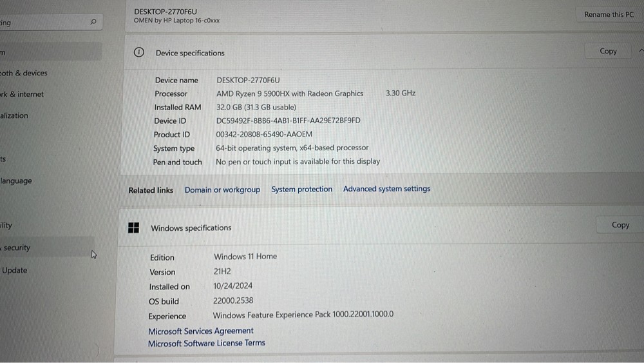The width and height of the screenshot is (644, 363).
Task: Copy the Device specifications
Action: pos(608,51)
